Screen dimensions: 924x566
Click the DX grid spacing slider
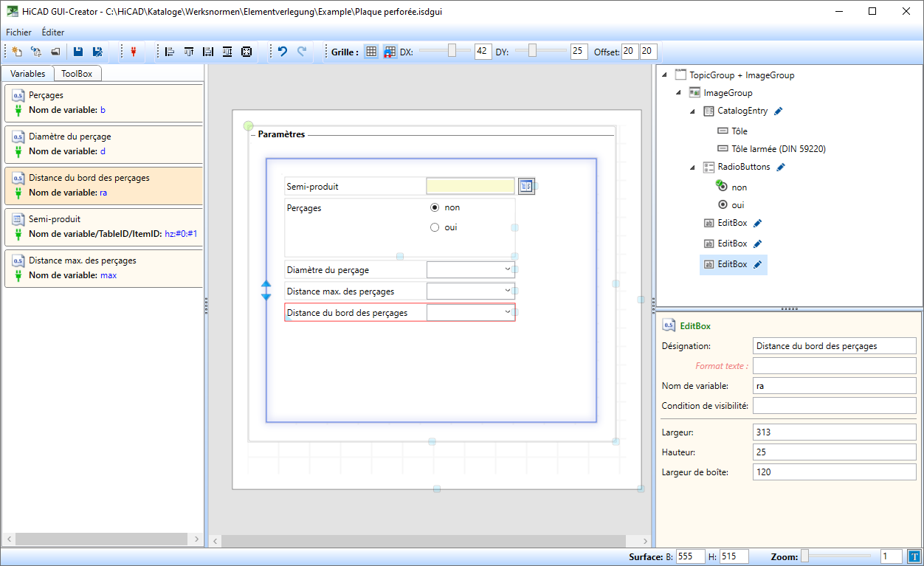(452, 51)
